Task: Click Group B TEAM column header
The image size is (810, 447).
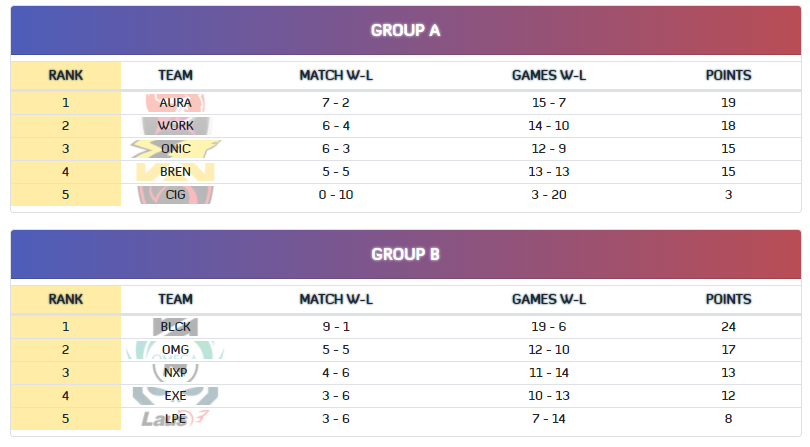Action: coord(175,299)
